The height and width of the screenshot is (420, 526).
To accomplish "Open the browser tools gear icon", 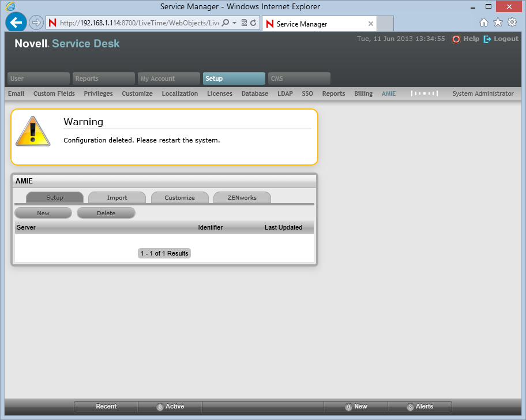I will (512, 22).
